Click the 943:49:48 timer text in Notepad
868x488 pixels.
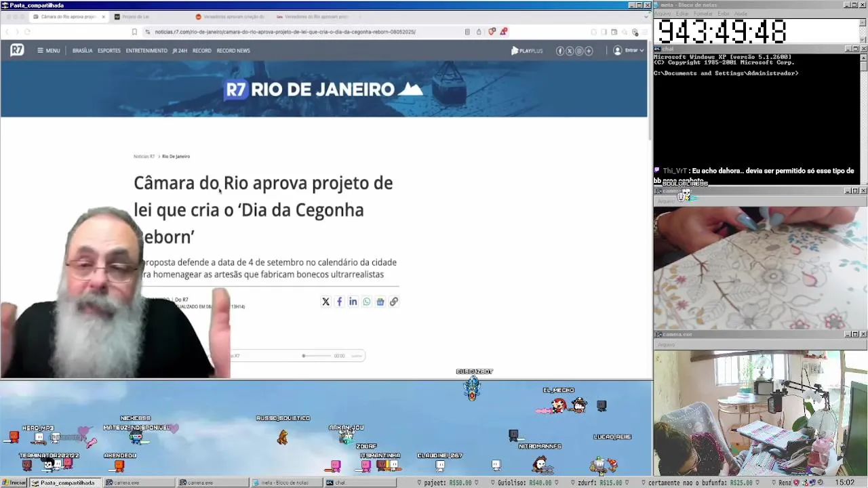722,32
